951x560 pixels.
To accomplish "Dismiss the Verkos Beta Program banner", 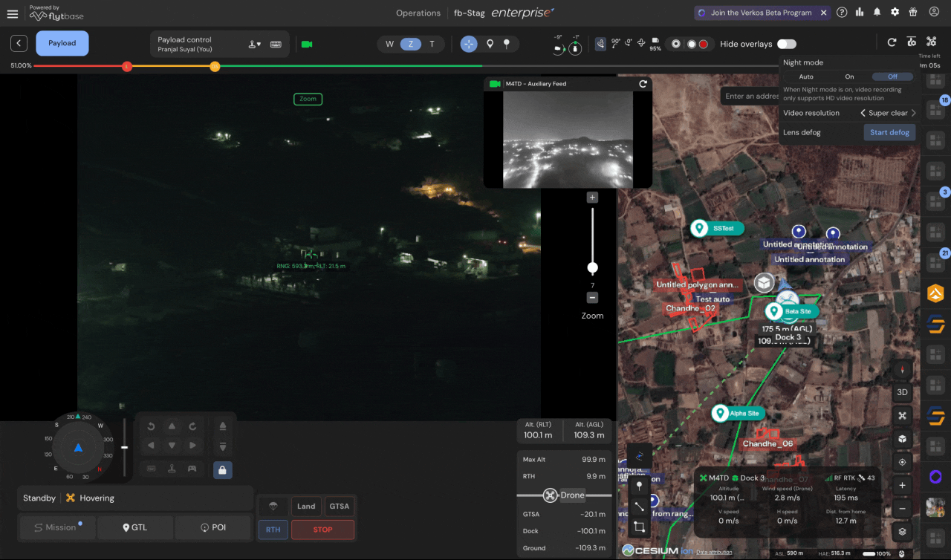I will (x=823, y=13).
